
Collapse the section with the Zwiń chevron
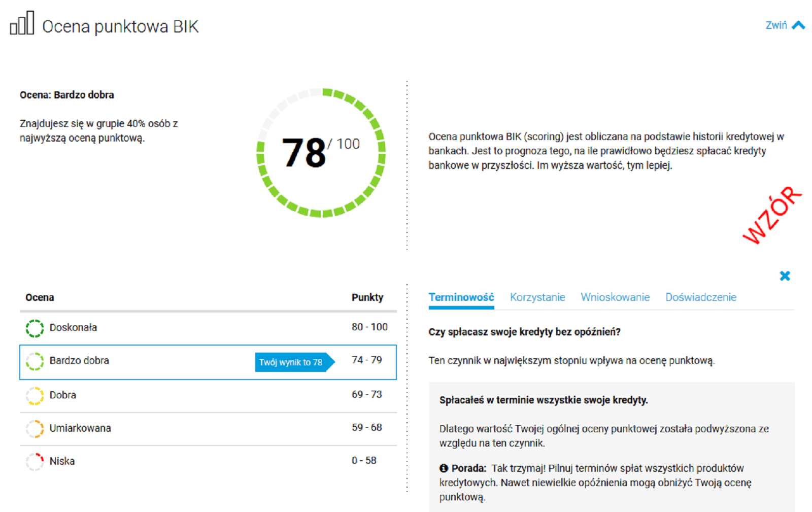click(798, 25)
